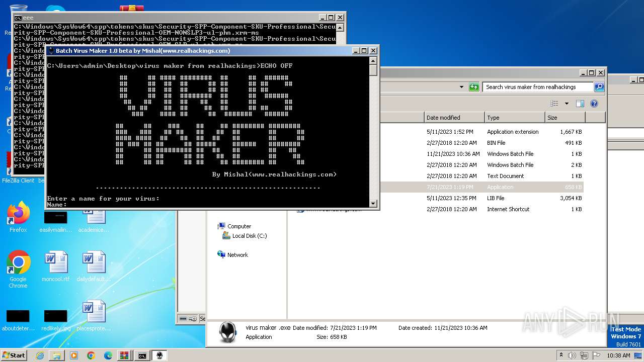Open the clock showing 10:38 AM

[618, 355]
